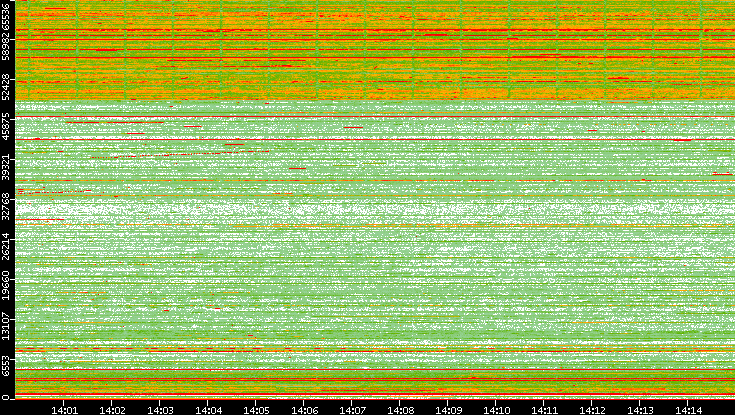Image resolution: width=735 pixels, height=415 pixels.
Task: Select the 19660 axis value
Action: coord(5,285)
